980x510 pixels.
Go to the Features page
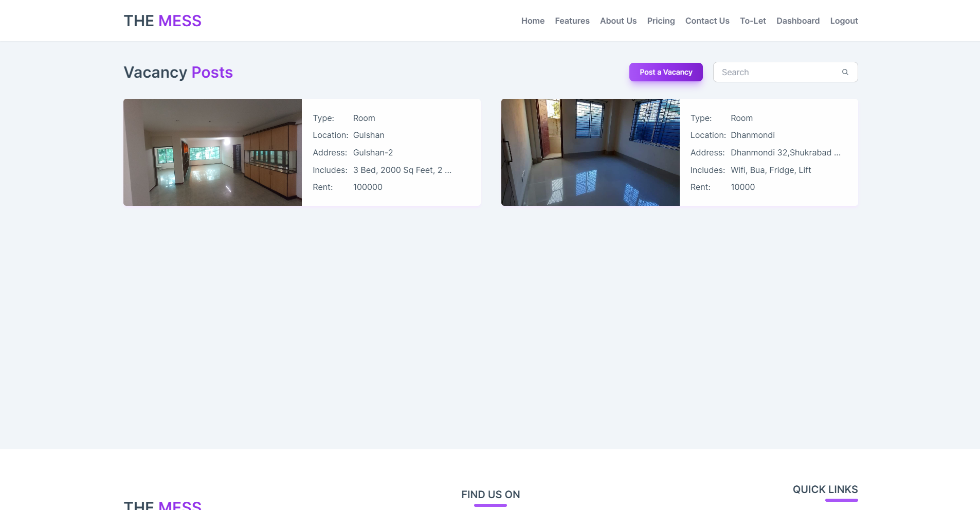[x=572, y=21]
